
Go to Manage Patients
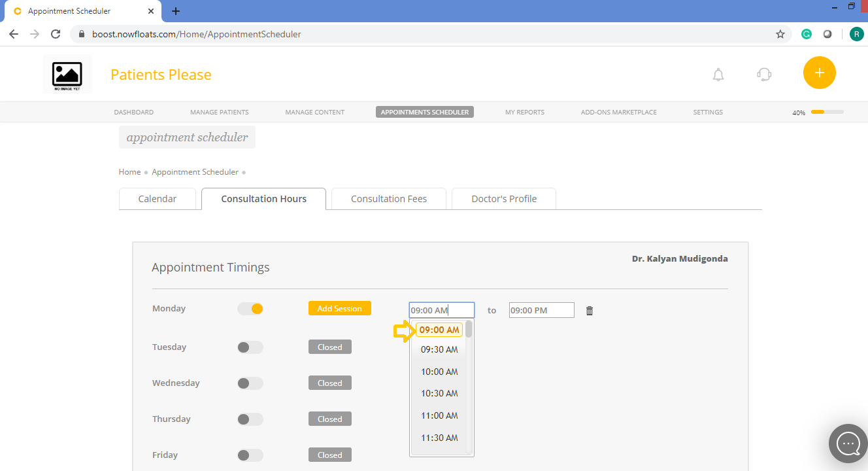pos(220,112)
